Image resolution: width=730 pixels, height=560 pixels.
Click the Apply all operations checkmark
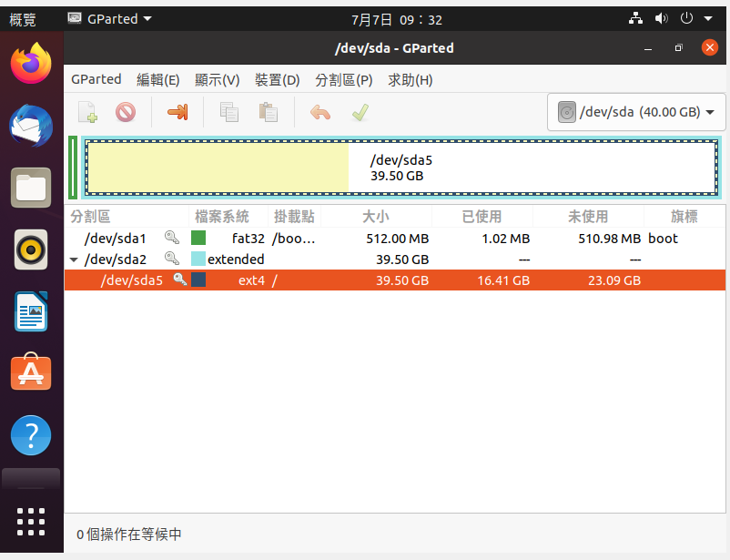[360, 112]
